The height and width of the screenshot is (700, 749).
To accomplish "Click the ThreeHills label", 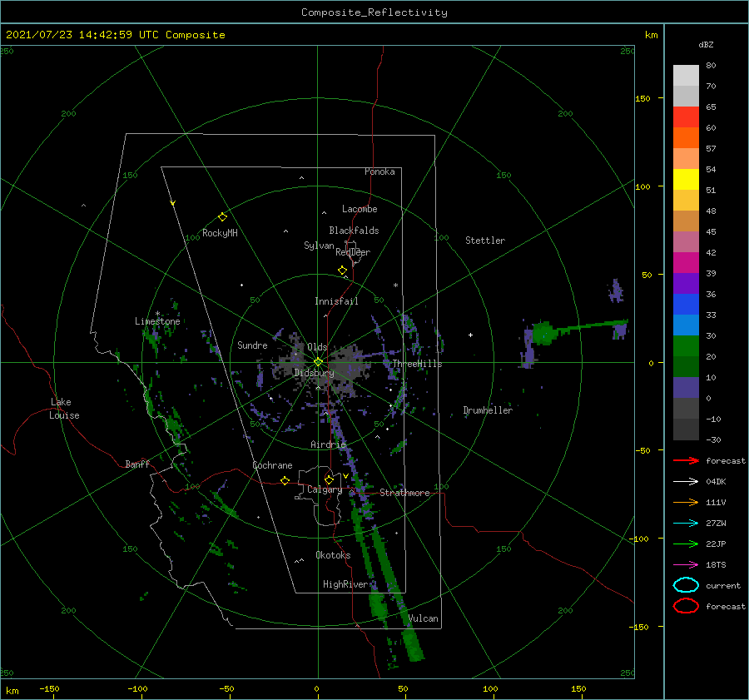I will [417, 364].
